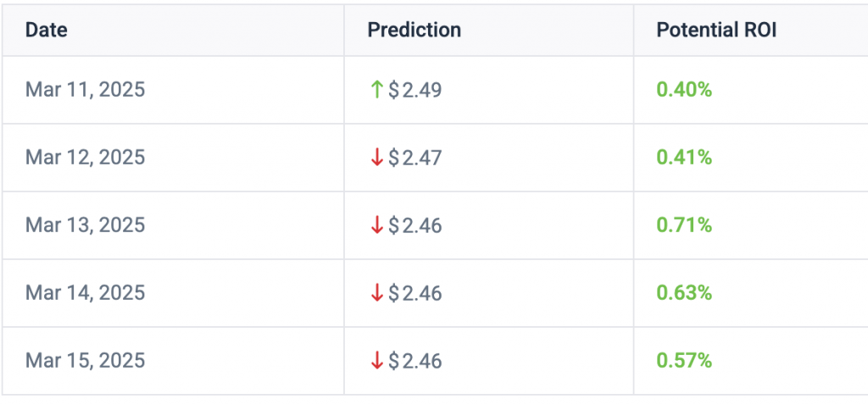This screenshot has width=868, height=405.
Task: Click the 0.40% potential ROI value
Action: [684, 90]
